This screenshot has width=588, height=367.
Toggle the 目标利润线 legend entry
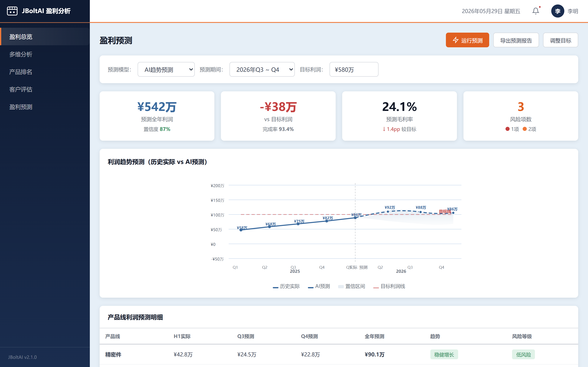[389, 286]
